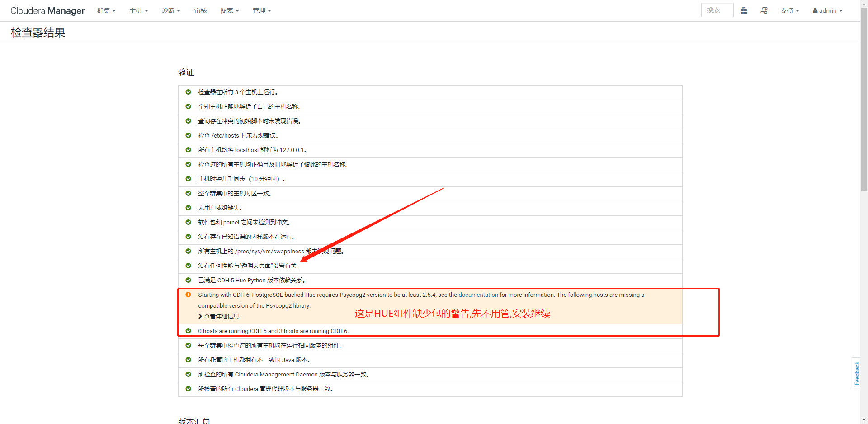Click green check icon beside /etc/hosts check
Screen dimensions: 868x424
(x=188, y=135)
